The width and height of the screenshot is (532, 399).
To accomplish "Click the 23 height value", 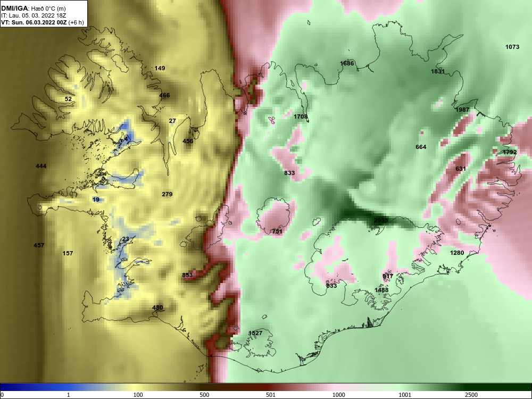I will click(x=126, y=239).
